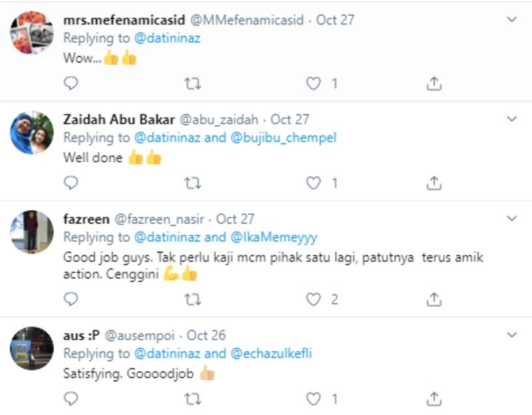Screen dimensions: 532x415
Task: Expand the chevron menu on Zaidah's tweet
Action: [511, 120]
